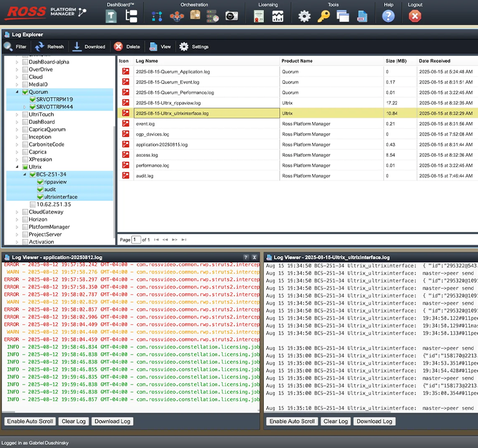Open the golden key Tools icon
This screenshot has height=448, width=478.
pos(324,16)
